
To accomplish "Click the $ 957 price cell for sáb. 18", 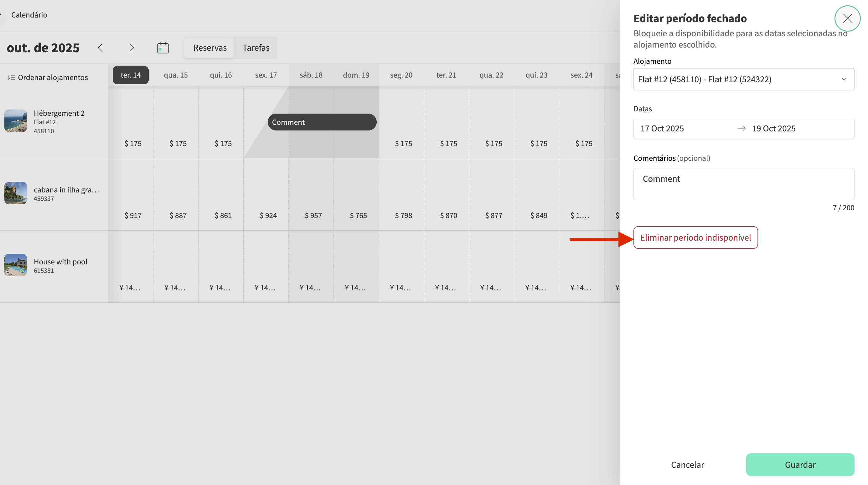I will (313, 216).
